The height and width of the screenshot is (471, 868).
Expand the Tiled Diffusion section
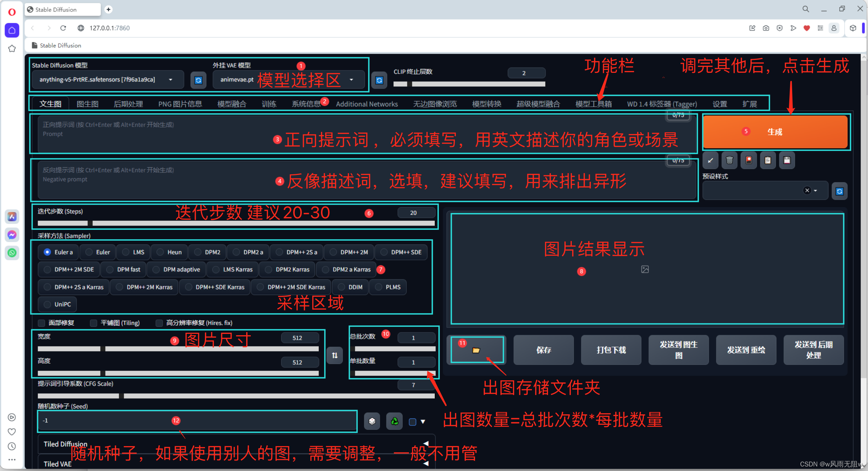tap(426, 443)
